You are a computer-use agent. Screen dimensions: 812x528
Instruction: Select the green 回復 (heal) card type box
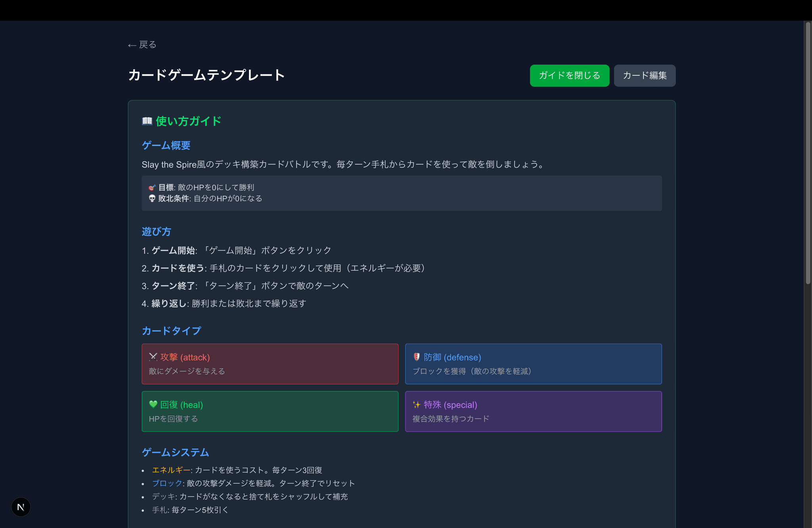[270, 411]
